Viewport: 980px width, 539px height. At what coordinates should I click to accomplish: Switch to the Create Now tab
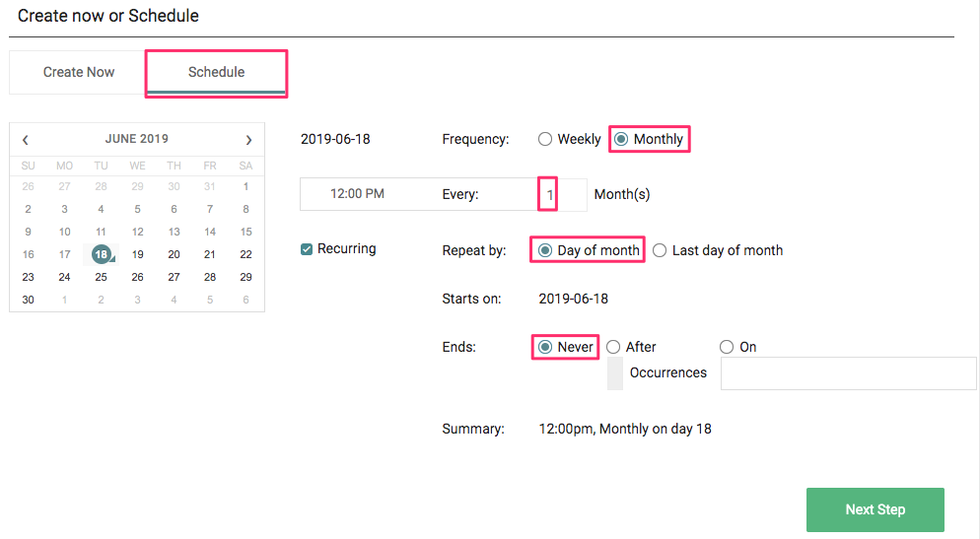[79, 72]
